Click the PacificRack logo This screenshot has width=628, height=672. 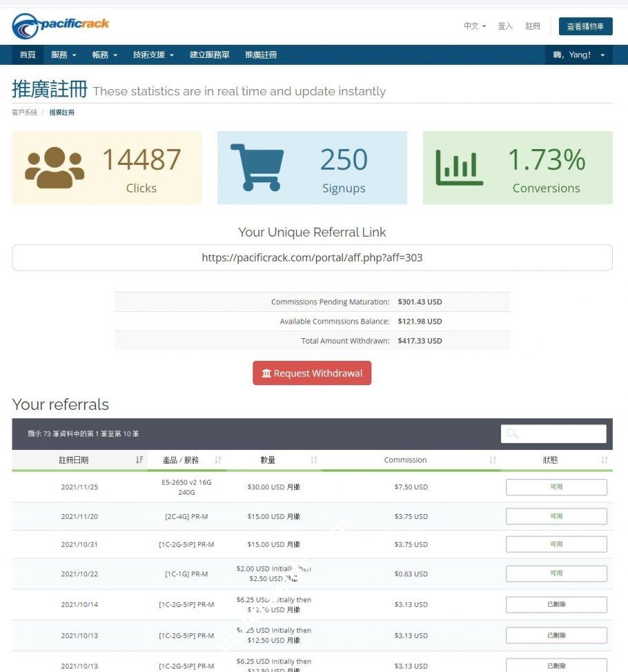click(x=61, y=26)
